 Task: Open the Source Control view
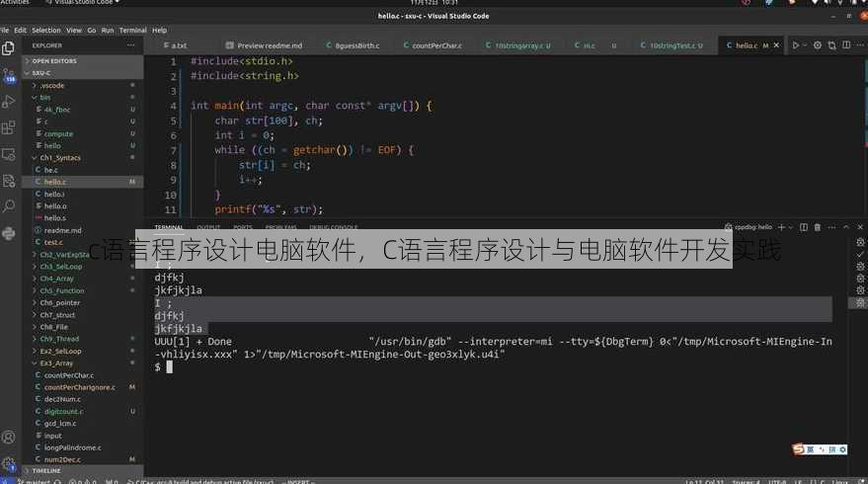pyautogui.click(x=9, y=76)
